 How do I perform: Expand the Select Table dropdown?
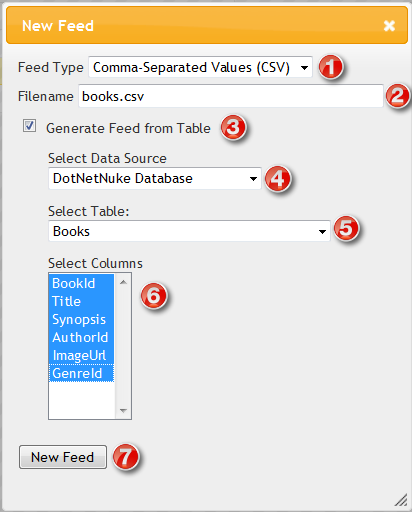[x=189, y=231]
